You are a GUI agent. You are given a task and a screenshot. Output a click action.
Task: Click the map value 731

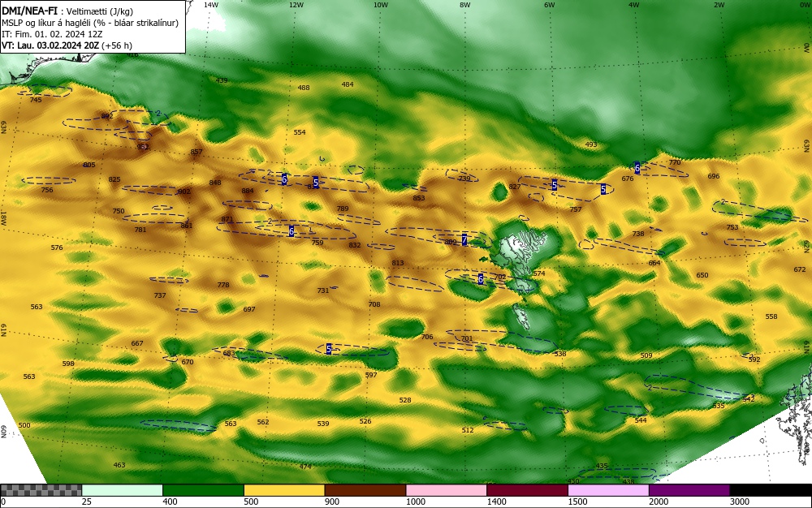tap(323, 291)
